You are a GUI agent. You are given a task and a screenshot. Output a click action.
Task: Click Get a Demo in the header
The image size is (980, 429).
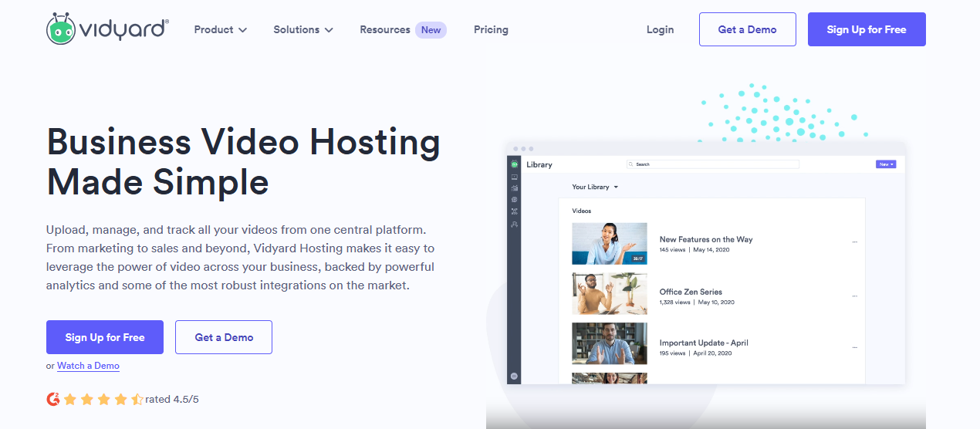(x=747, y=29)
